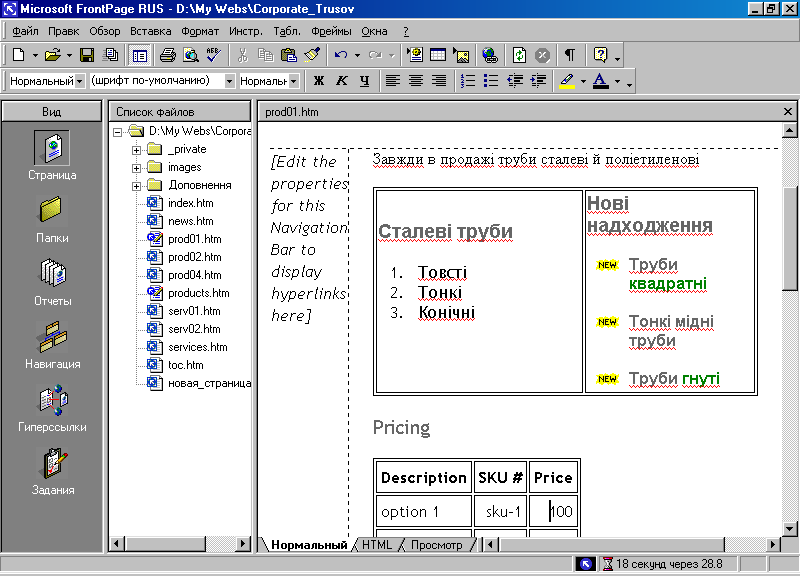Click the Copy toolbar icon
Screen dimensions: 800x576
coord(265,55)
